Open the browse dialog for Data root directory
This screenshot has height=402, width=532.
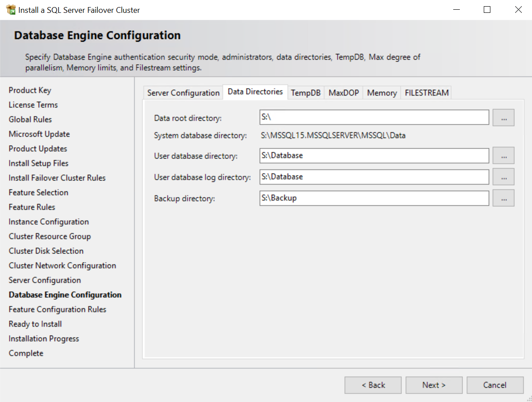(503, 117)
